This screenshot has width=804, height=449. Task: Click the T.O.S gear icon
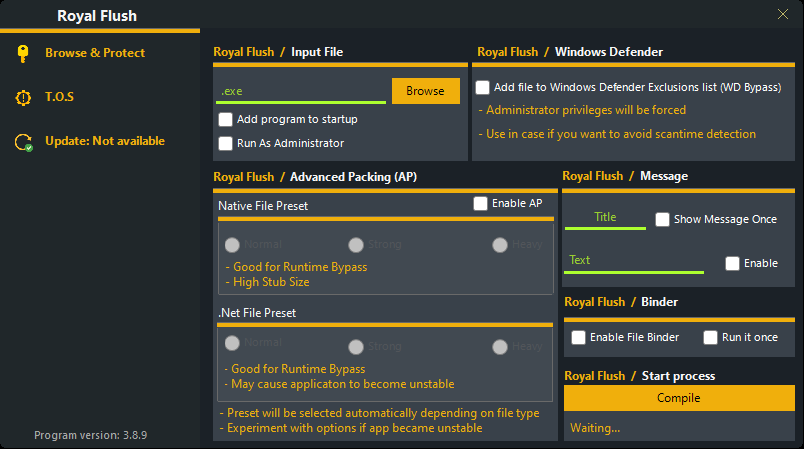[x=22, y=97]
